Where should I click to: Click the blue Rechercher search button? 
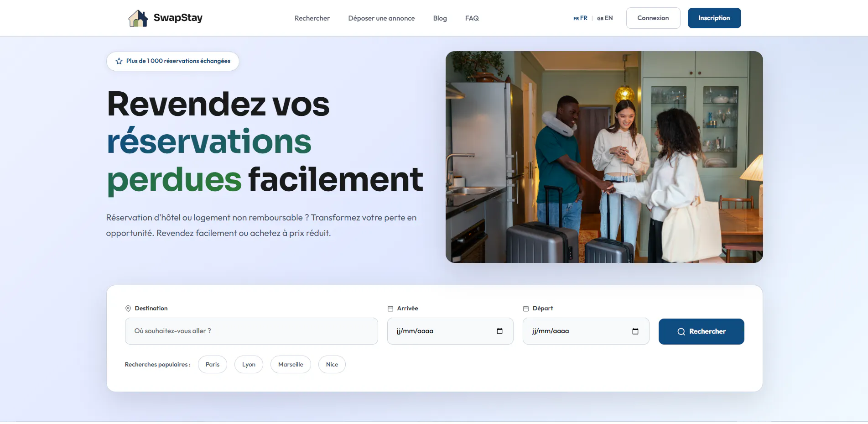702,331
